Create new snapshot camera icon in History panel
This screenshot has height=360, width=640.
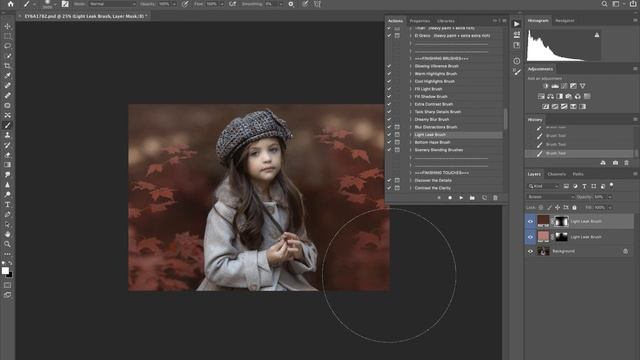pyautogui.click(x=615, y=163)
